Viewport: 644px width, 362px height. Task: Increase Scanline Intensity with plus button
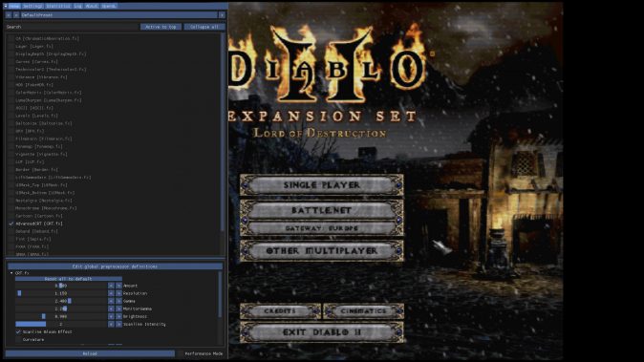tap(118, 324)
